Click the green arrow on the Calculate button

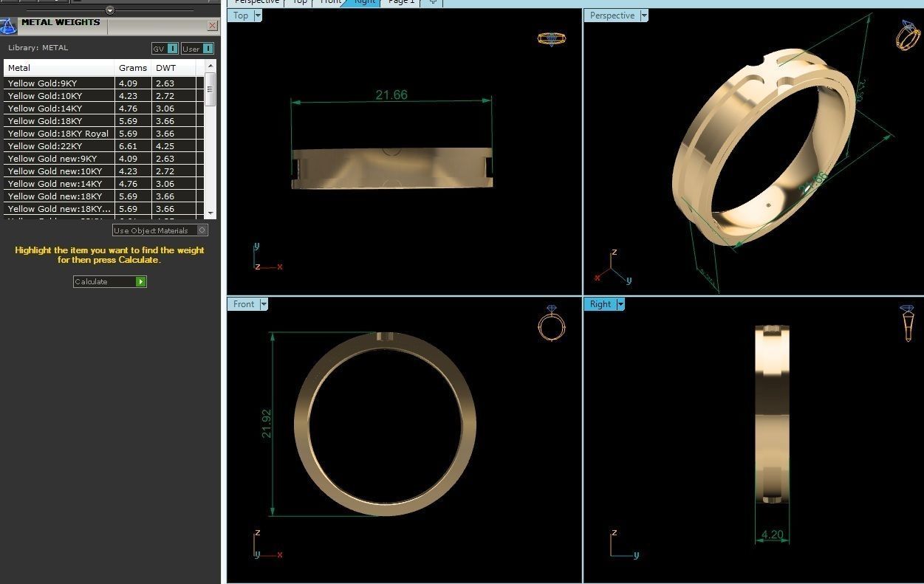[141, 281]
